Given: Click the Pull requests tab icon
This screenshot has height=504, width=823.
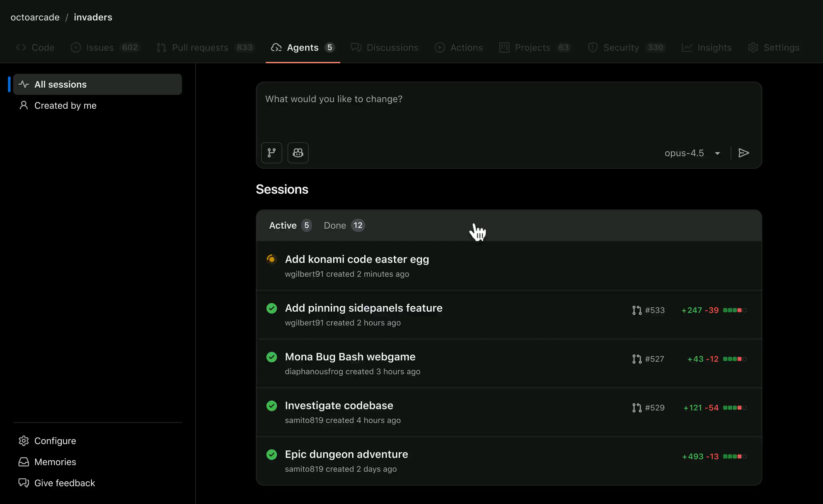Looking at the screenshot, I should [161, 47].
